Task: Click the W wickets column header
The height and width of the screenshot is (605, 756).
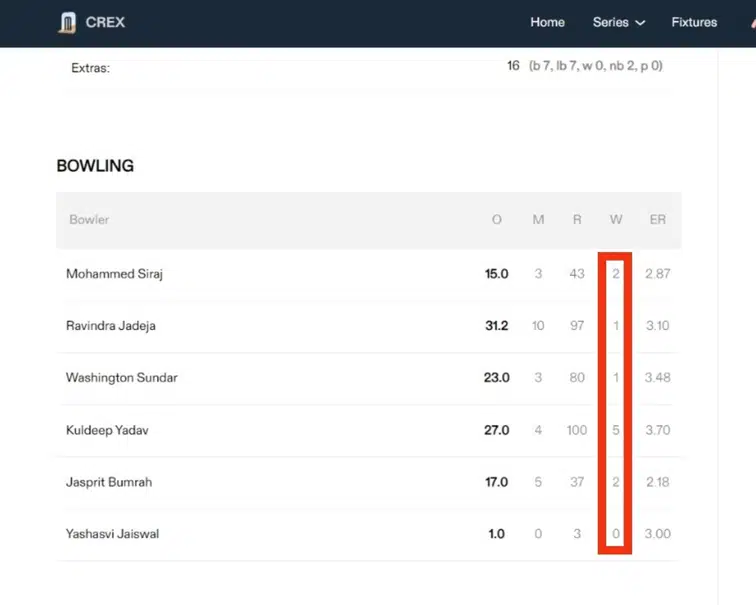Action: [x=616, y=220]
